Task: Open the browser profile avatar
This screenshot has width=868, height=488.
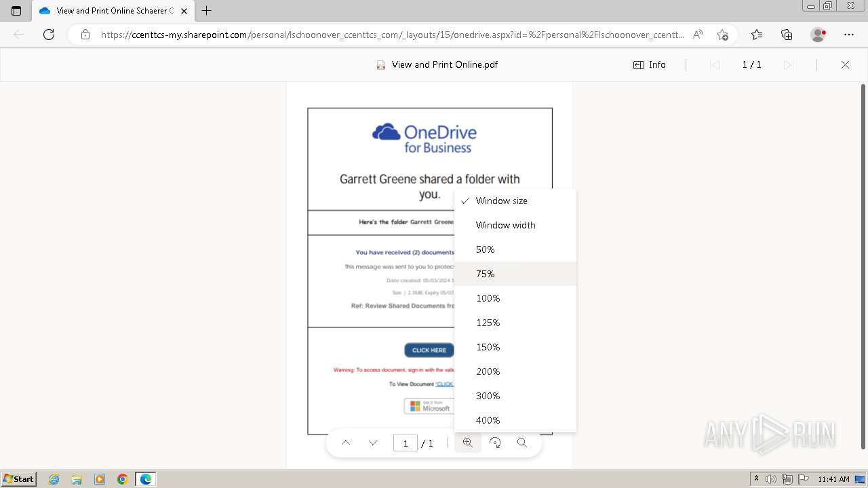Action: 818,35
